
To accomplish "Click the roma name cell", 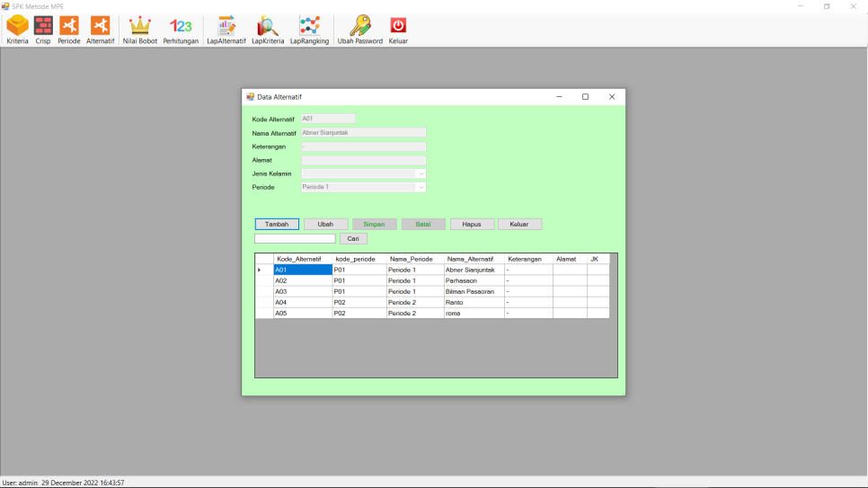I will 474,313.
